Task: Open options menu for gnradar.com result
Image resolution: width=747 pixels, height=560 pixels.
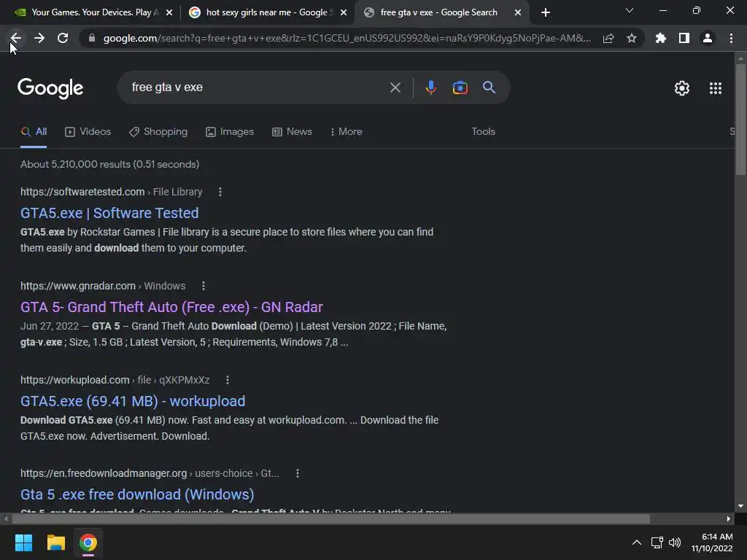Action: click(x=204, y=286)
